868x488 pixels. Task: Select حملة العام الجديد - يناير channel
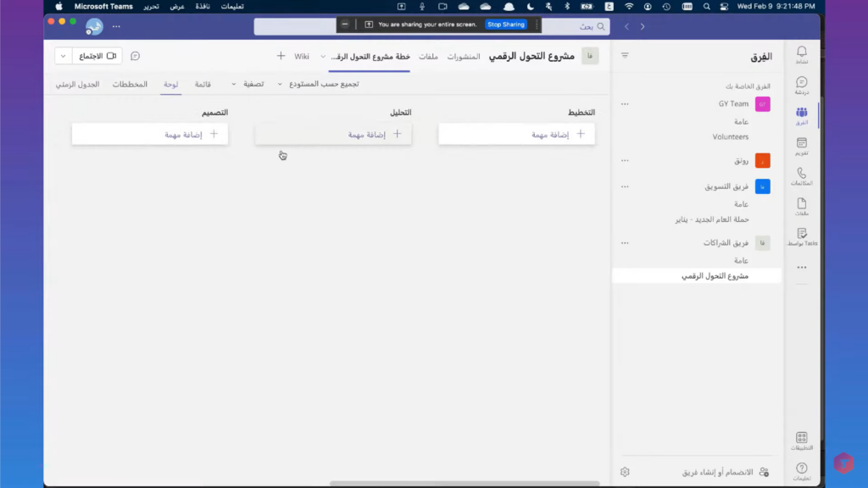pos(712,219)
